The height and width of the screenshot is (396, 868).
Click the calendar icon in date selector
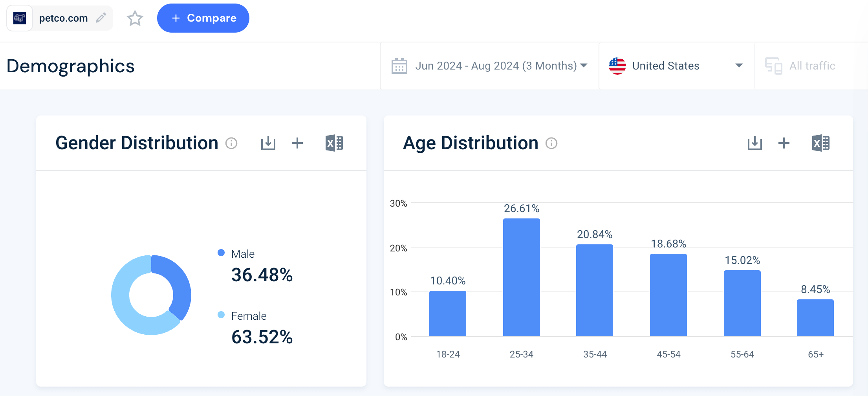[x=399, y=66]
